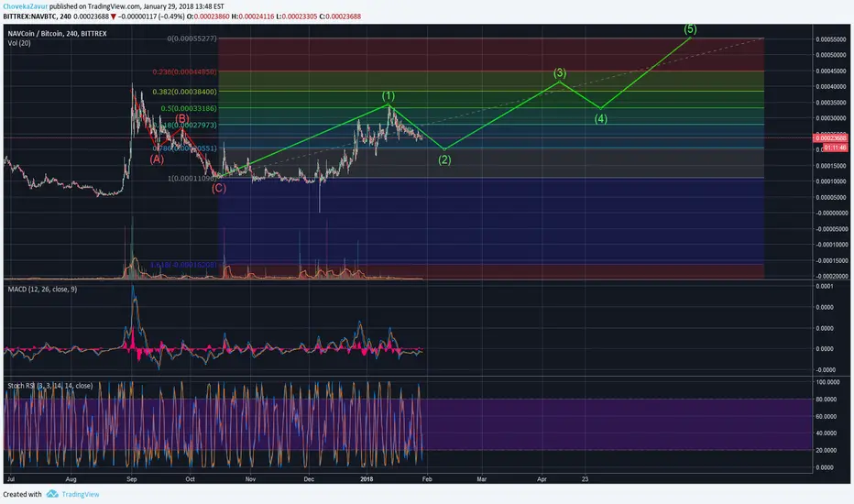Click the low value L:0.00023305
The image size is (854, 504).
296,16
